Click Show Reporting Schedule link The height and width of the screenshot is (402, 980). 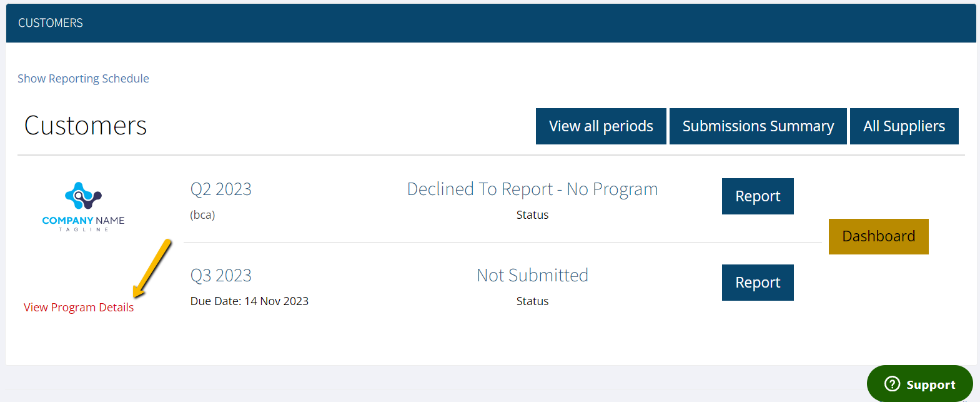(83, 79)
